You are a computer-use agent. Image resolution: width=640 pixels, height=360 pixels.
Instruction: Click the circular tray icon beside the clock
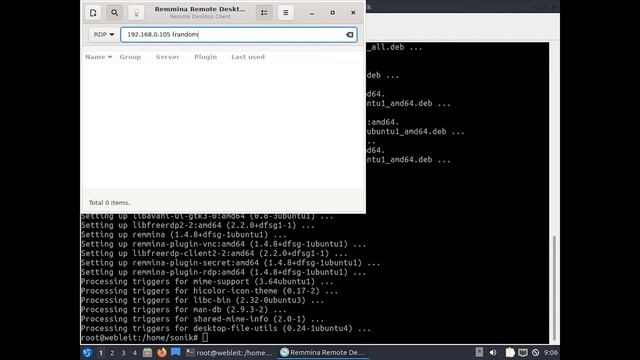tap(536, 352)
